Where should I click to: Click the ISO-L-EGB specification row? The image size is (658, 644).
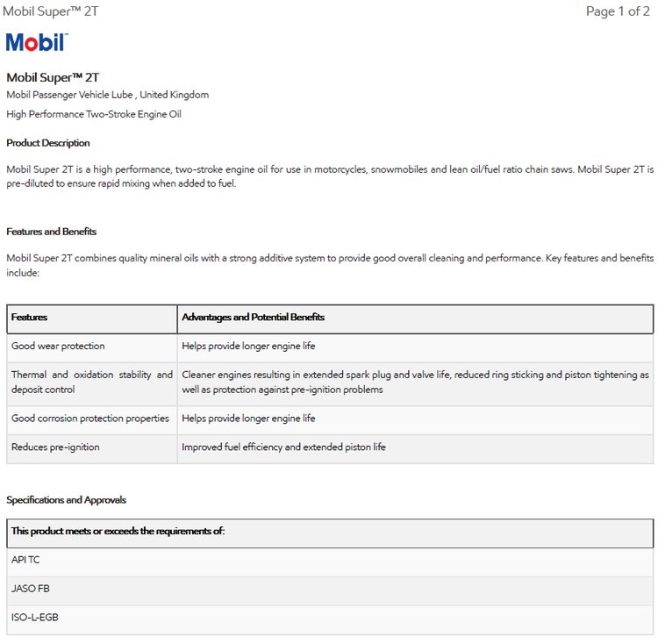point(330,618)
